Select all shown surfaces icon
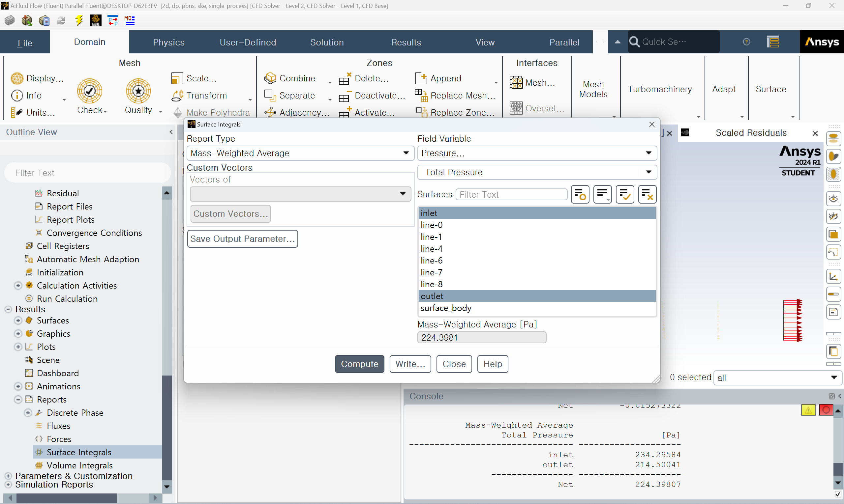Image resolution: width=844 pixels, height=504 pixels. tap(625, 195)
